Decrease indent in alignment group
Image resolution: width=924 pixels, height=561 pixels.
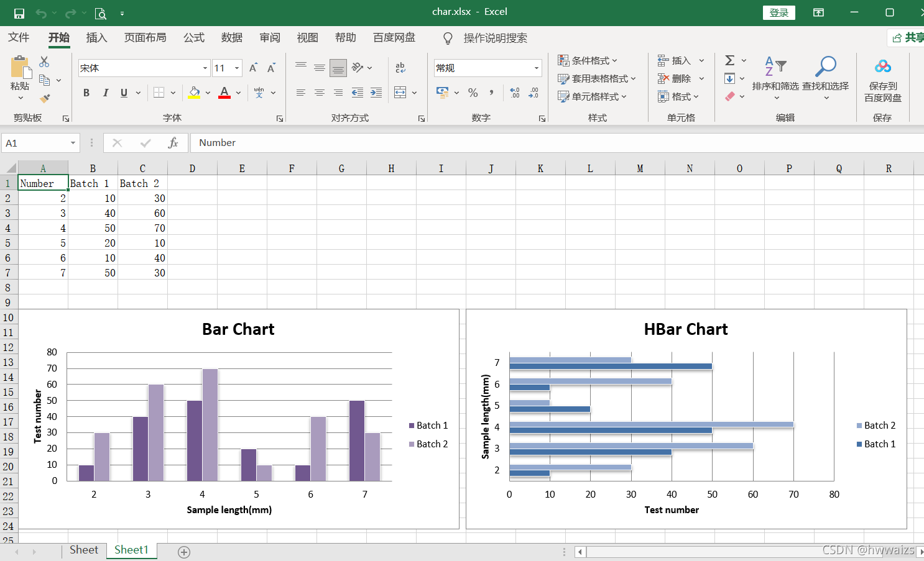tap(358, 93)
